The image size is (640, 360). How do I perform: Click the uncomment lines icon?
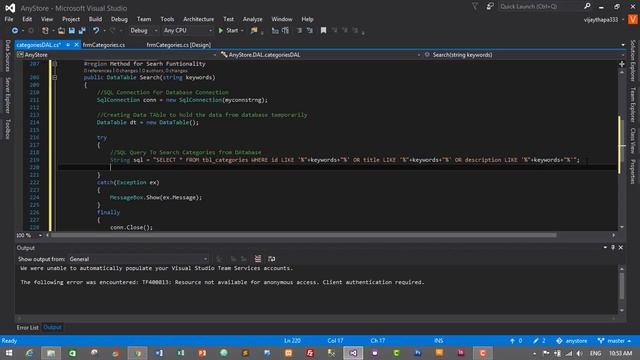[310, 31]
